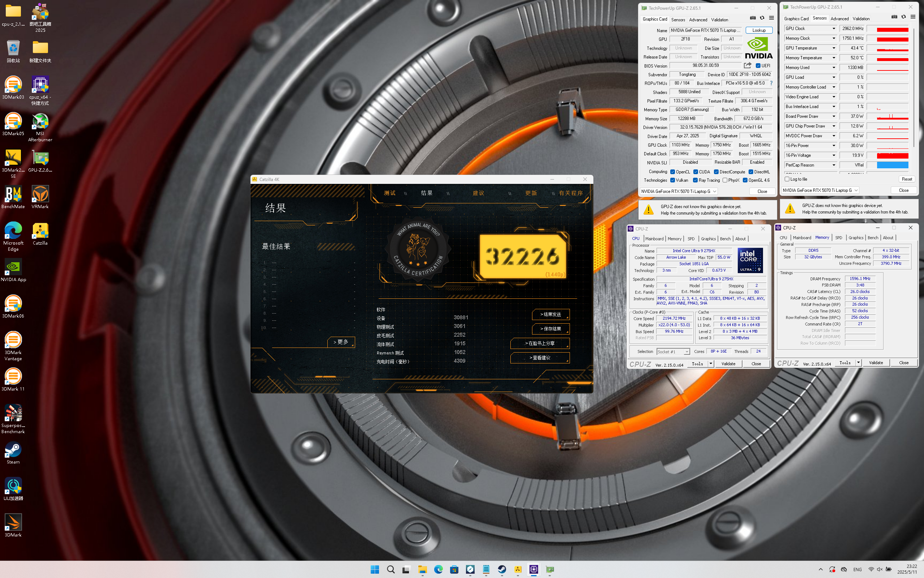Launch MSI Afterburner from the desktop

point(40,127)
